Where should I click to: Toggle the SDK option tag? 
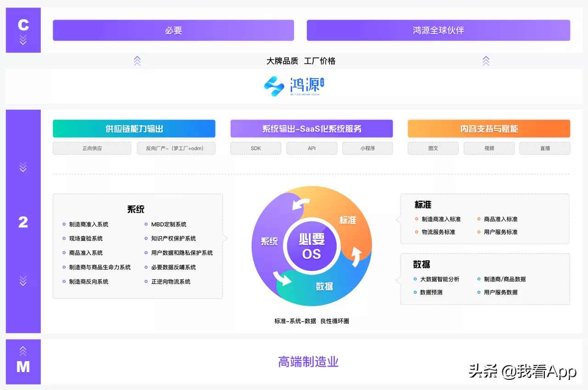(255, 148)
